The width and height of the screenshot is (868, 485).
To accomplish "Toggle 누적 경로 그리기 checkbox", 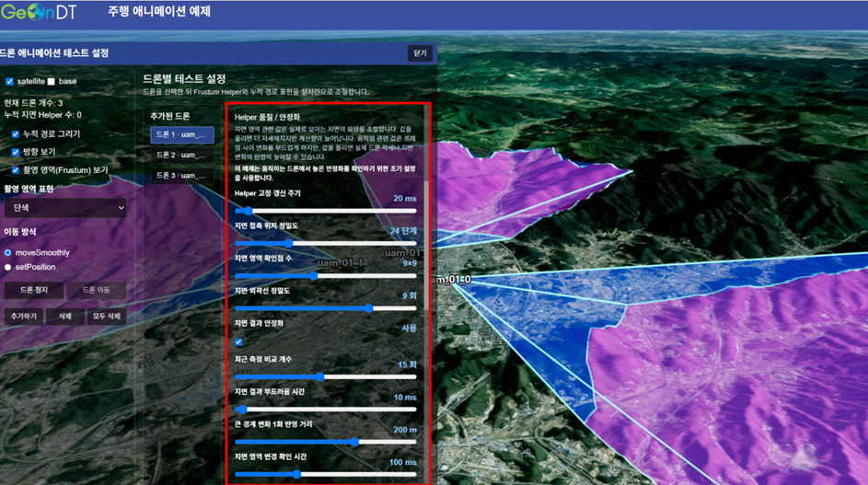I will click(16, 134).
